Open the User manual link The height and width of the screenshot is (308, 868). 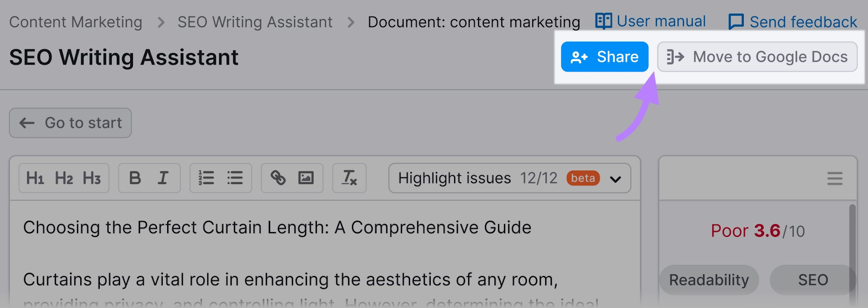pos(651,22)
